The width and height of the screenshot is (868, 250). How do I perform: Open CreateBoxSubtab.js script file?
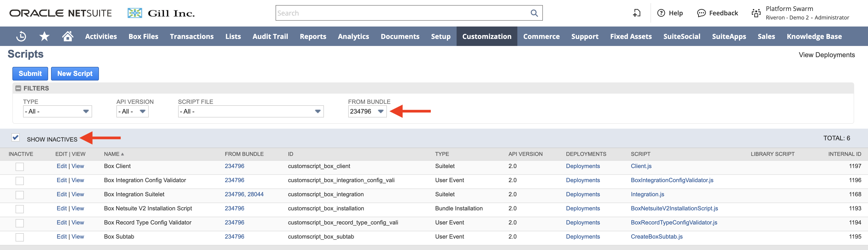(x=657, y=237)
